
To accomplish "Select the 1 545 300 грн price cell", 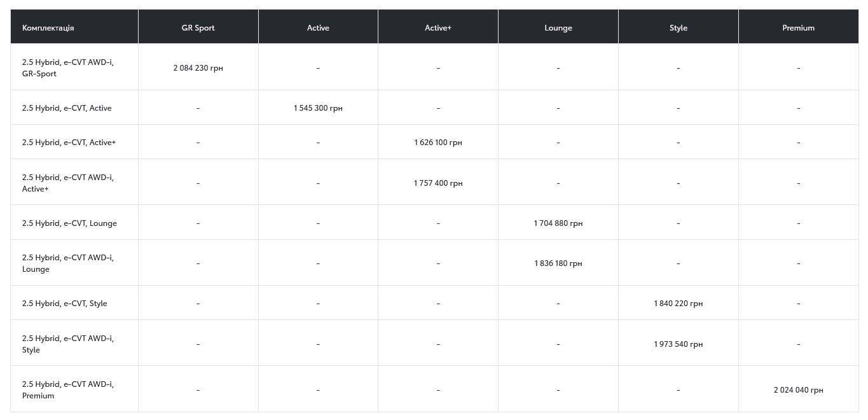I will (318, 108).
